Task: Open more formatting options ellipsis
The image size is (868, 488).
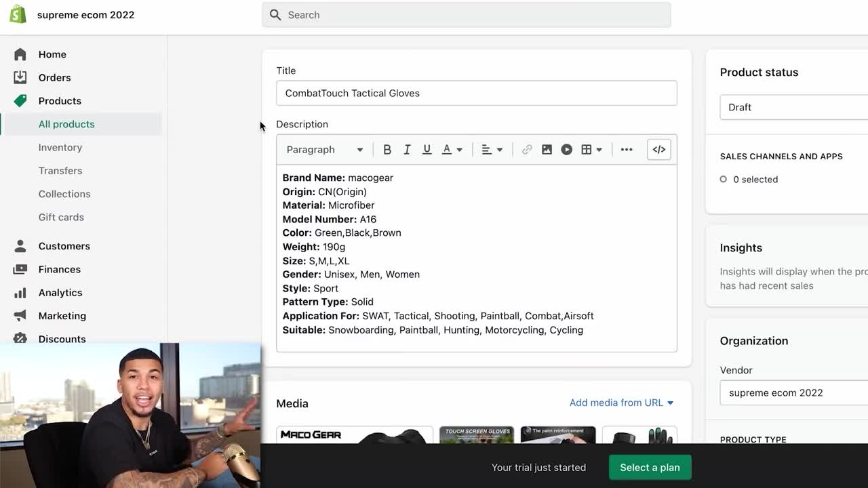Action: pos(627,150)
